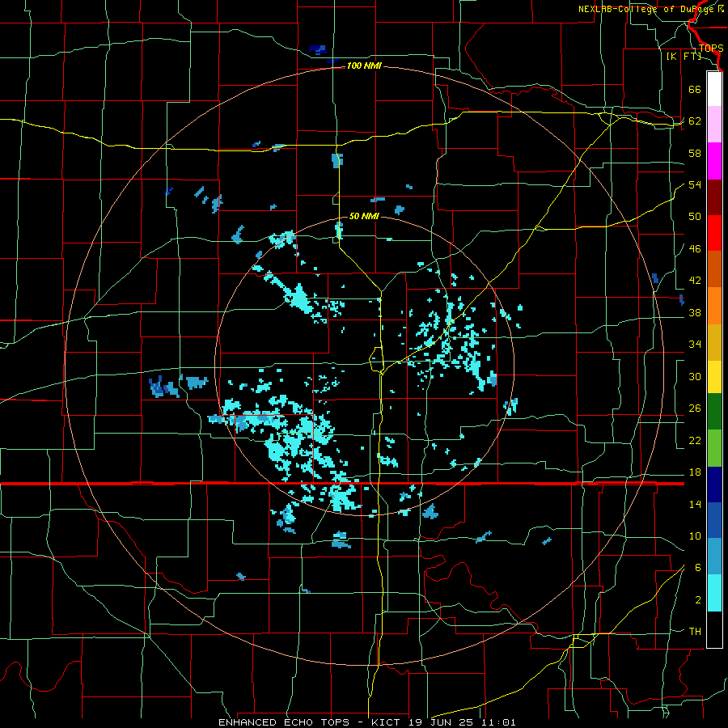Viewport: 728px width, 728px height.
Task: Click the dark green swatch near 26
Action: pyautogui.click(x=714, y=412)
